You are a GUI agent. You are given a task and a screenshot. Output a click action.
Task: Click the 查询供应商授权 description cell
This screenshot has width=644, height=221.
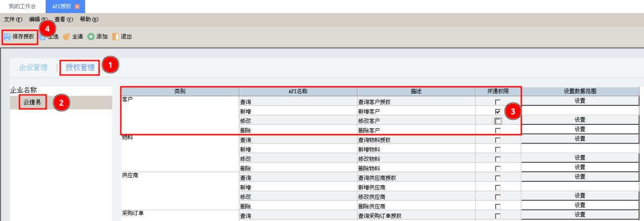click(417, 178)
